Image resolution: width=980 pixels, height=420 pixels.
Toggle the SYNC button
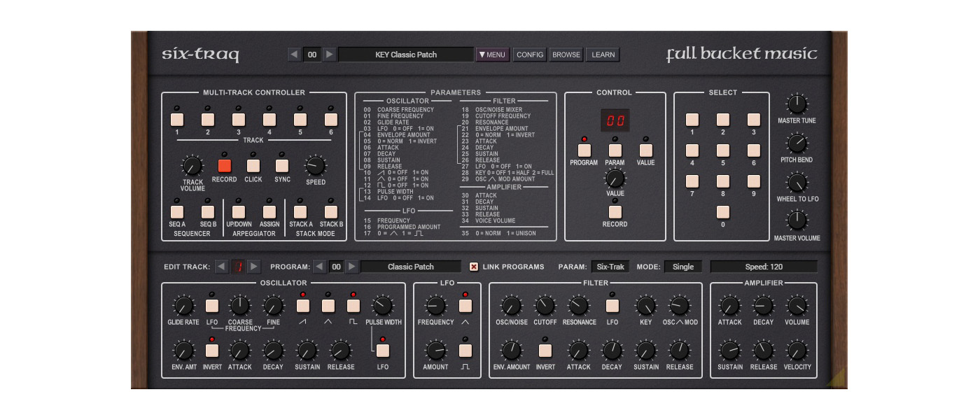[282, 166]
